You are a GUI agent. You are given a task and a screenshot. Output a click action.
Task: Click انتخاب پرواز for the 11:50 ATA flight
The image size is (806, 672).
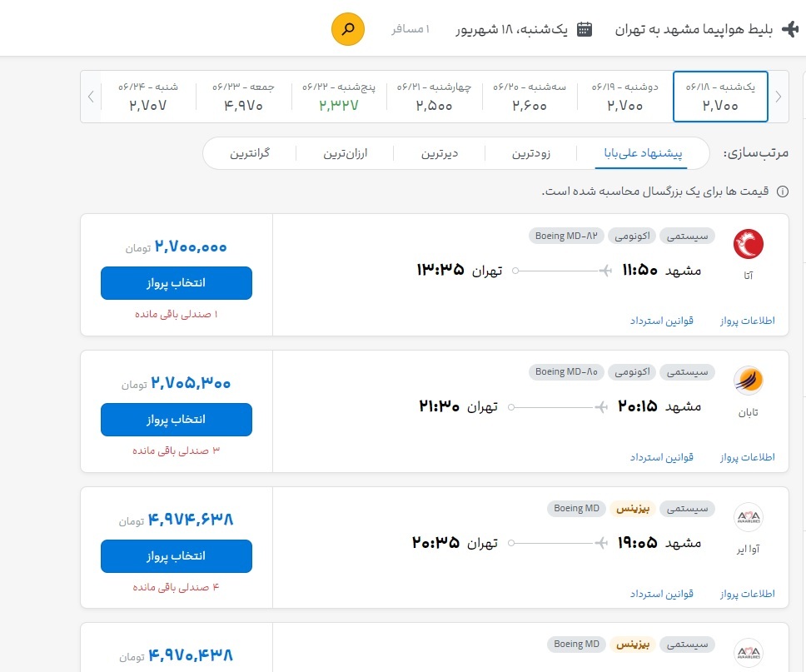[176, 283]
